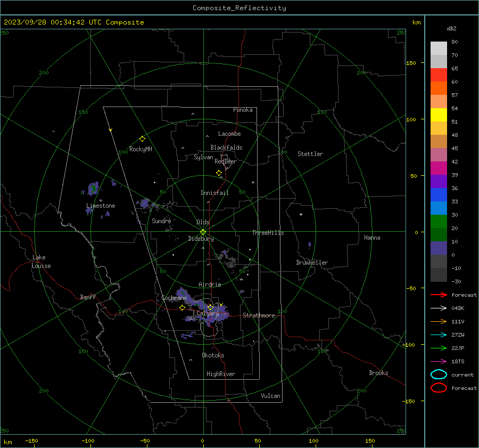
Task: Click the Olds city label
Action: (203, 222)
